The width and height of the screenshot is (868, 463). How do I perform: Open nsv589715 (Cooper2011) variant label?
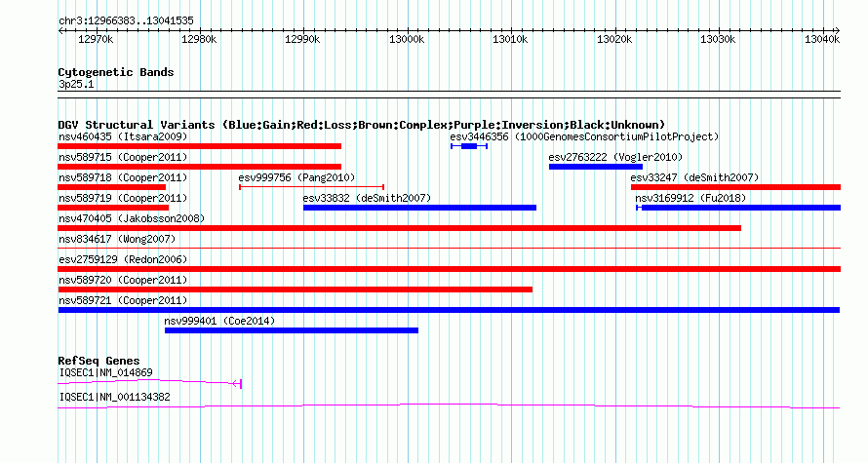tap(123, 157)
